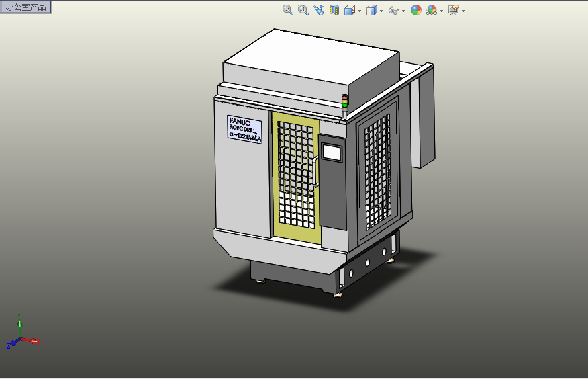Expand the Hide/Show Items dropdown arrow
588x379 pixels.
404,11
